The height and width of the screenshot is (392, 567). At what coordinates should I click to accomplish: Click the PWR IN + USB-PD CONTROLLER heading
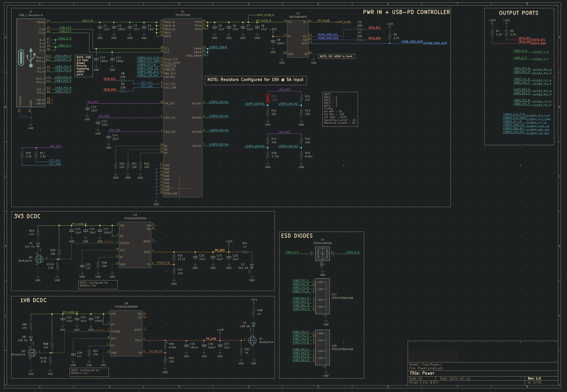click(x=406, y=12)
